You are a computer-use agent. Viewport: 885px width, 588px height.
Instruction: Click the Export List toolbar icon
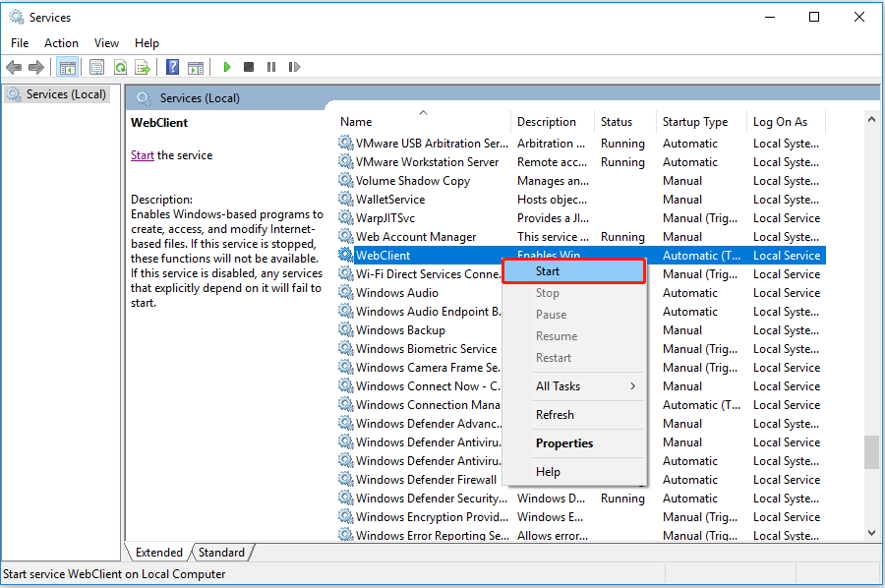(x=143, y=68)
